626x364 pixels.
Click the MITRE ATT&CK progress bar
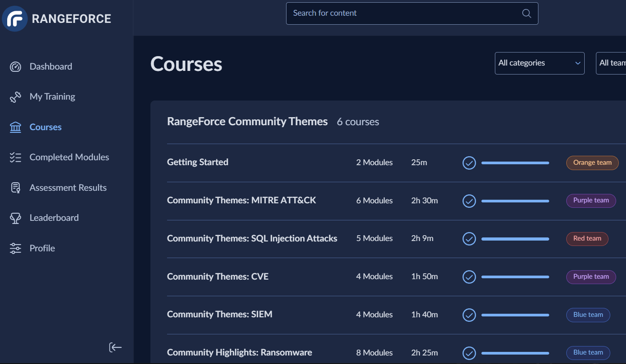(515, 201)
